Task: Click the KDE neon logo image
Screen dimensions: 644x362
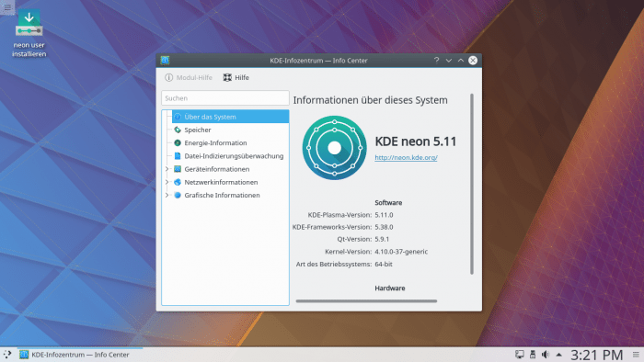Action: click(334, 148)
